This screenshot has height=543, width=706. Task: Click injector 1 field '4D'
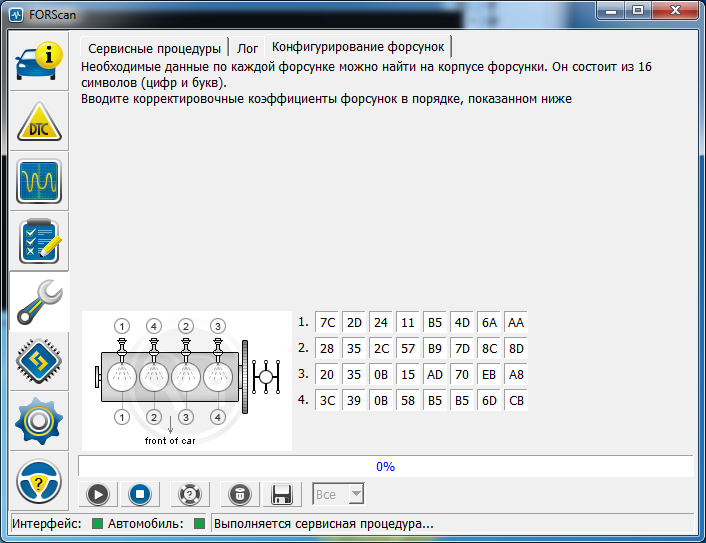coord(462,322)
